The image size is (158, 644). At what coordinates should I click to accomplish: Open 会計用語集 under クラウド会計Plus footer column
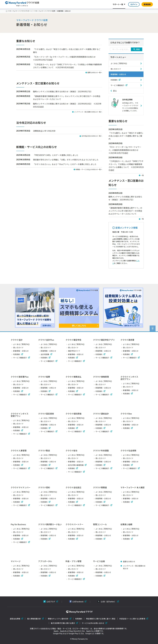pos(45,354)
